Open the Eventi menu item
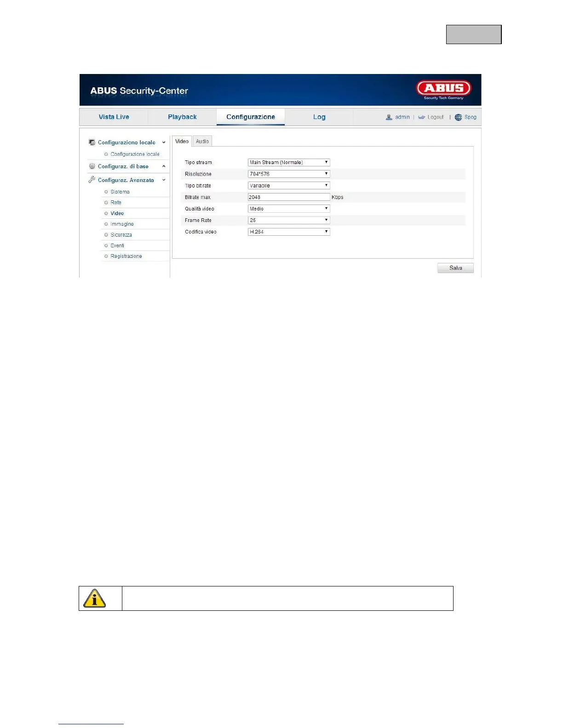 pos(117,245)
